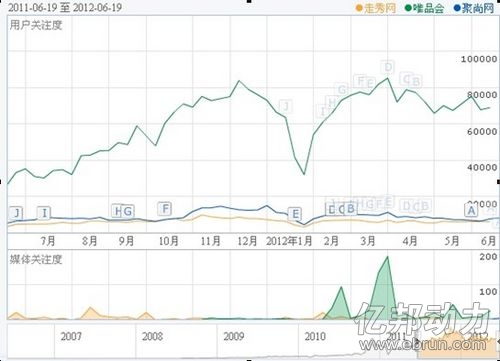The height and width of the screenshot is (361, 500).
Task: Click the orange 走秀网 legend dot
Action: 359,8
